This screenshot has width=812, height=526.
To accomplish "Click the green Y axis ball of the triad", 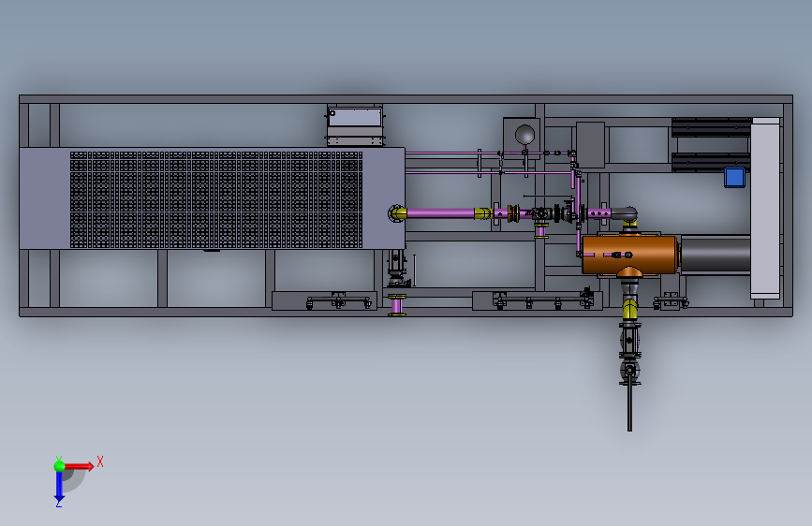I will coord(60,466).
